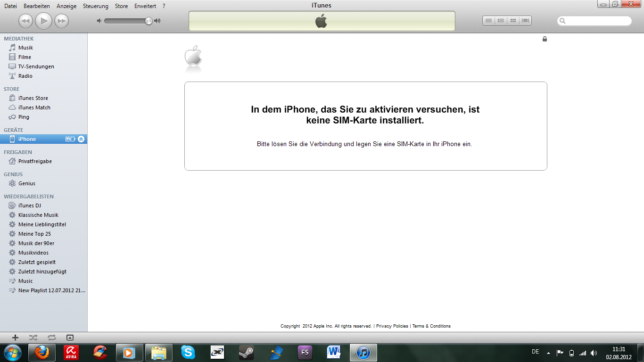The height and width of the screenshot is (362, 644).
Task: Adjust the volume slider knob
Action: pos(149,21)
